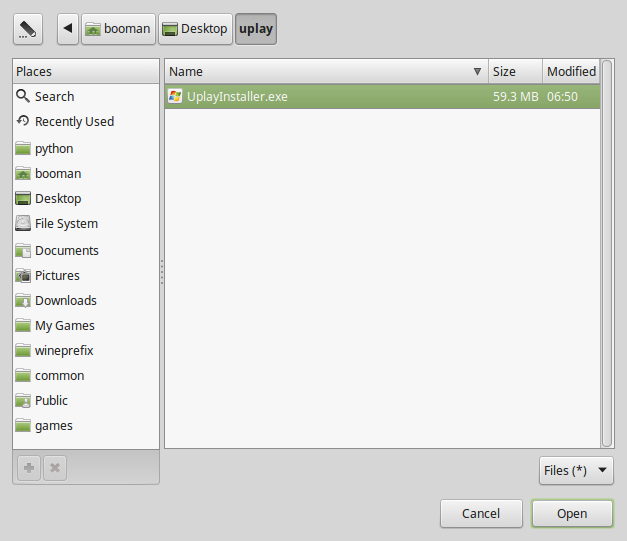Viewport: 627px width, 541px height.
Task: Click the 59.3 MB size cell
Action: (x=515, y=96)
